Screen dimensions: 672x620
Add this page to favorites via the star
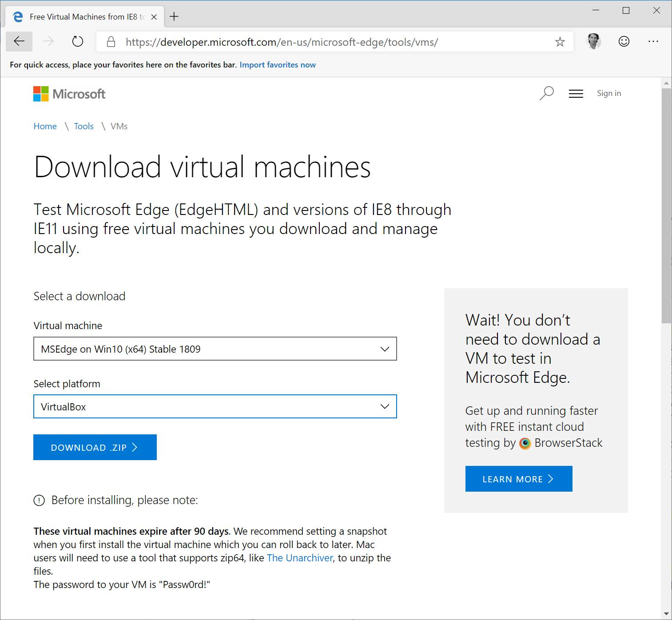click(x=559, y=42)
